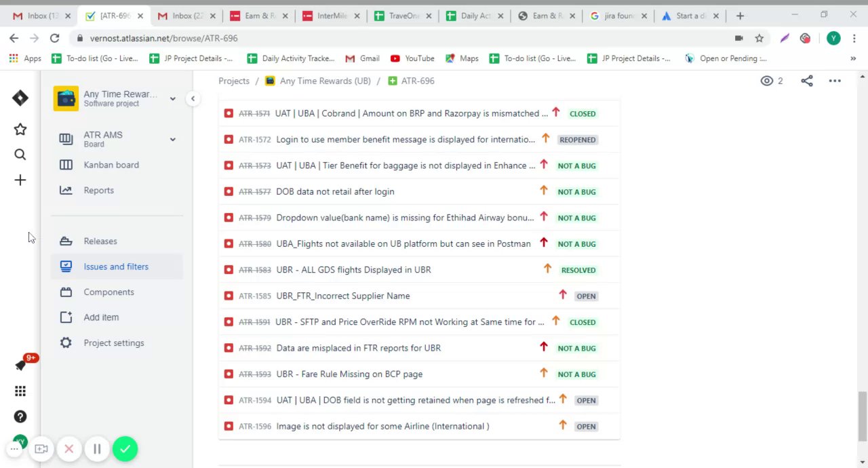Open issue ATR-1596 link
868x468 pixels.
click(255, 427)
